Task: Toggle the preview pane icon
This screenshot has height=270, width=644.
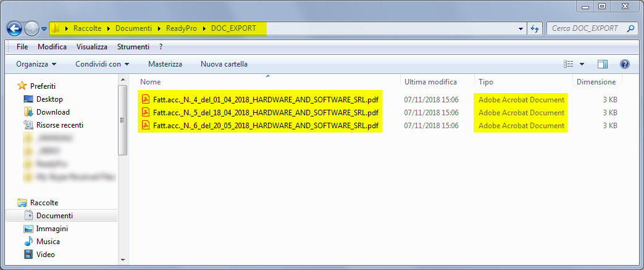Action: (603, 64)
